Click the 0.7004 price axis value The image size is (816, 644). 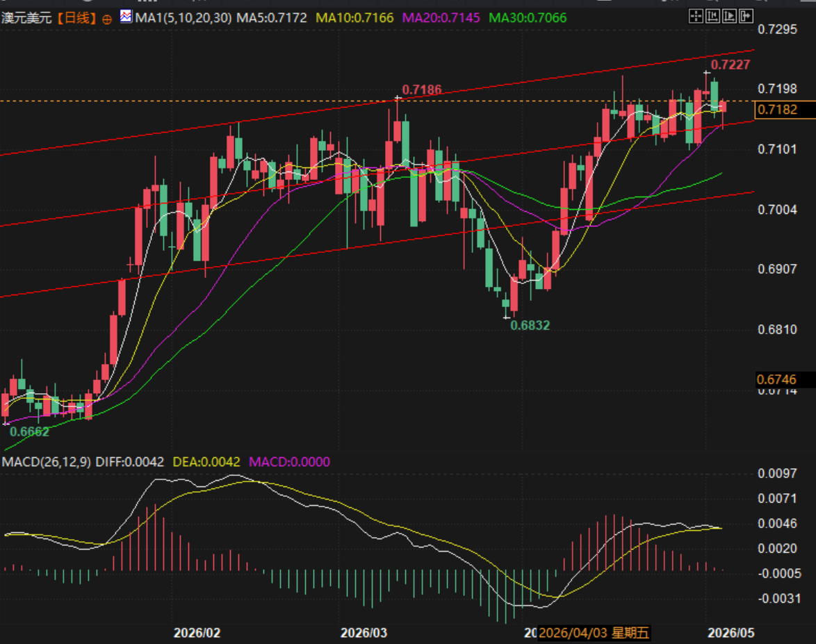click(777, 210)
